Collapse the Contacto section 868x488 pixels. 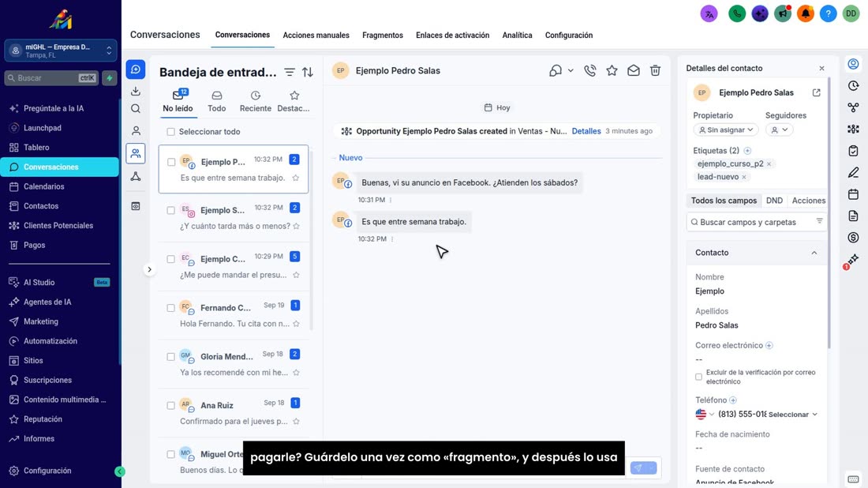[814, 253]
